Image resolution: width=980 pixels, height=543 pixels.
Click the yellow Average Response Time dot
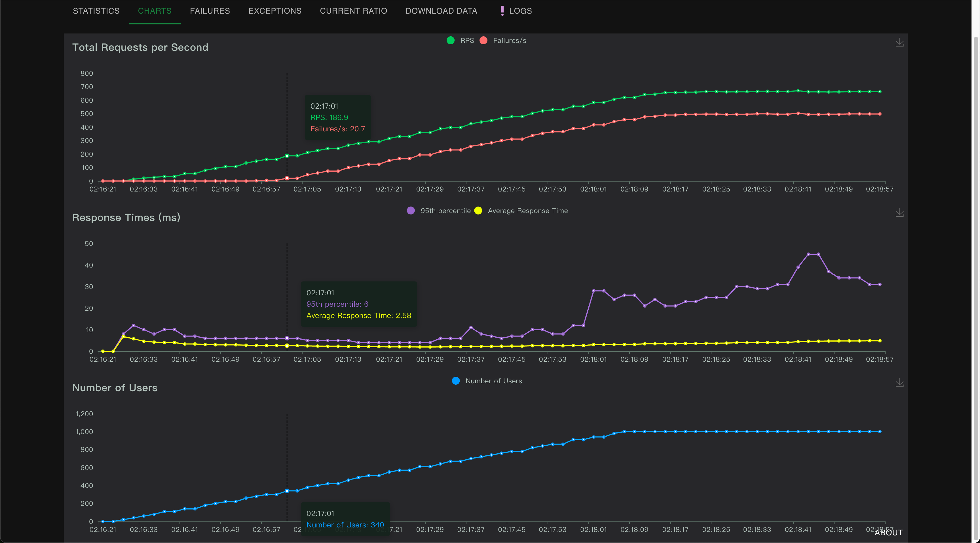[x=478, y=211]
